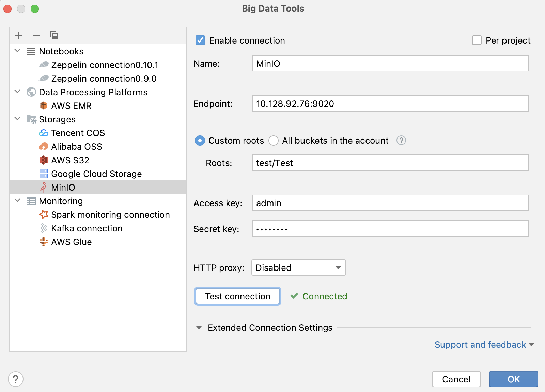The height and width of the screenshot is (392, 545).
Task: Collapse the Monitoring tree group
Action: coord(18,200)
